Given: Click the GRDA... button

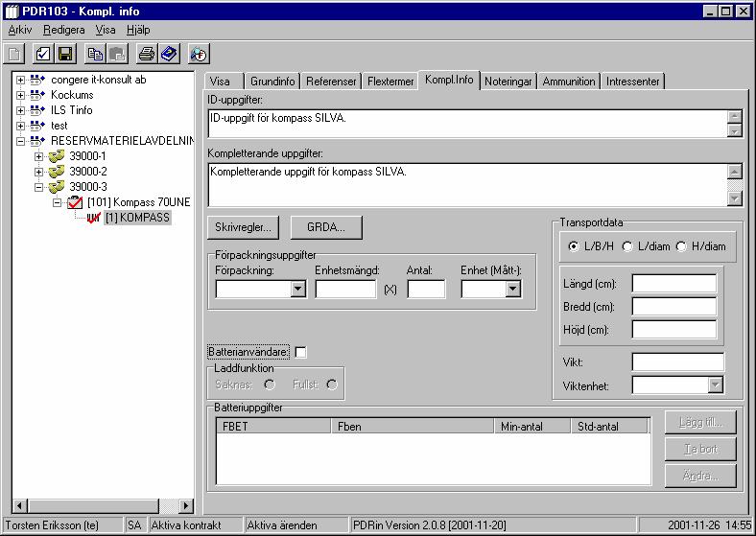Looking at the screenshot, I should pos(326,227).
